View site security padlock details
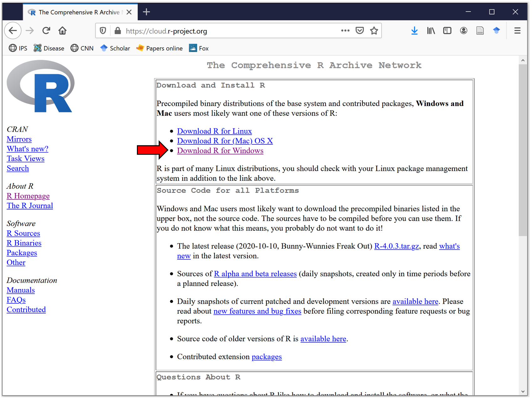 pyautogui.click(x=118, y=31)
